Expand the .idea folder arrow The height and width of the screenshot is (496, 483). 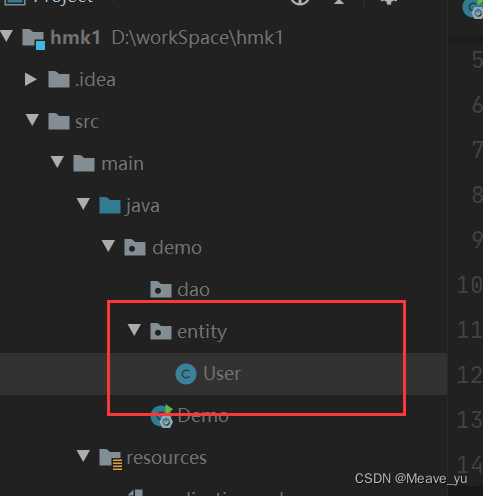[x=31, y=79]
